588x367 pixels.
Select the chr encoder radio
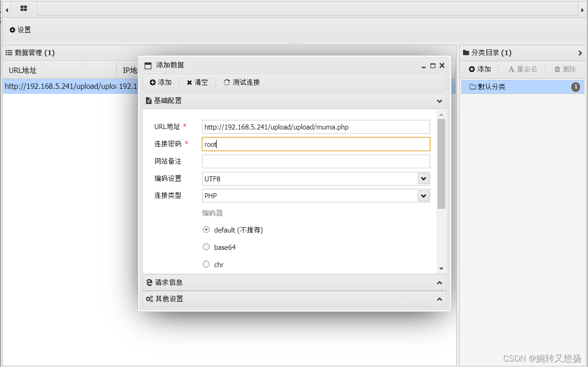tap(206, 264)
